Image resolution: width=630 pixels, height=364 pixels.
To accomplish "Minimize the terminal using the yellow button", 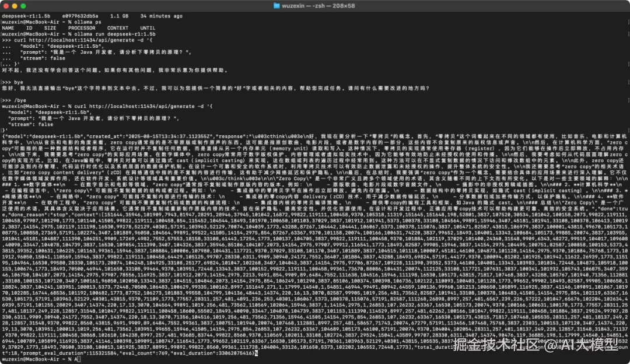I will (15, 6).
